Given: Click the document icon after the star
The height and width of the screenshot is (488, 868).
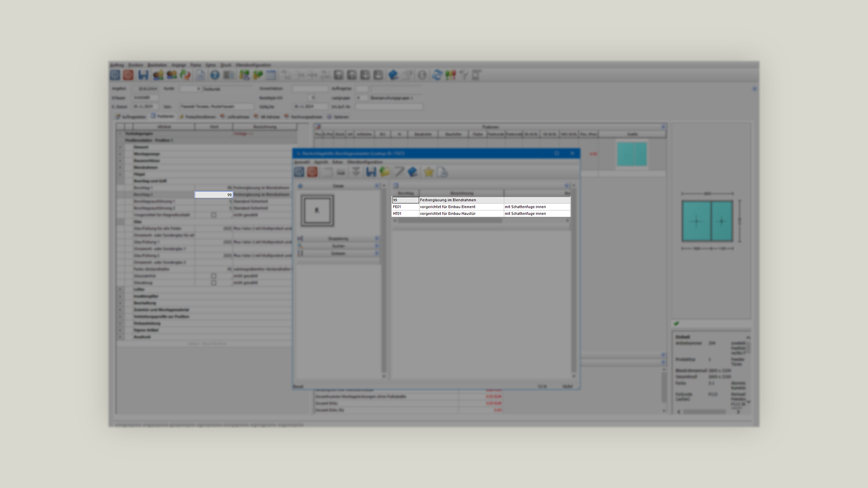Looking at the screenshot, I should click(x=442, y=172).
